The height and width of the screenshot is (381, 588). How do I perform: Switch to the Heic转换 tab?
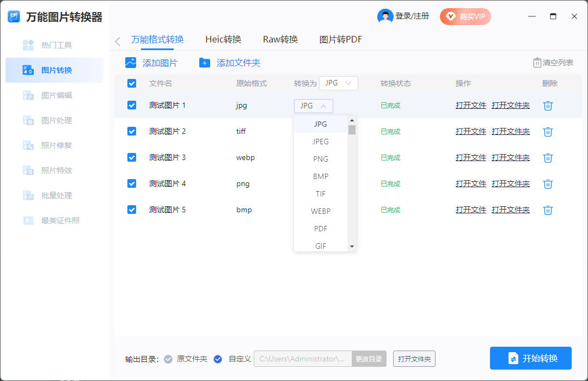(x=223, y=39)
